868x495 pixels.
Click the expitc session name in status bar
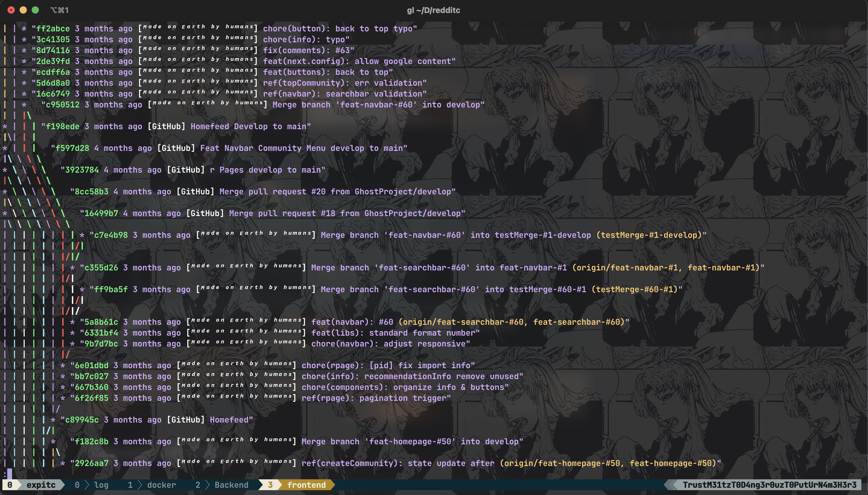point(41,485)
